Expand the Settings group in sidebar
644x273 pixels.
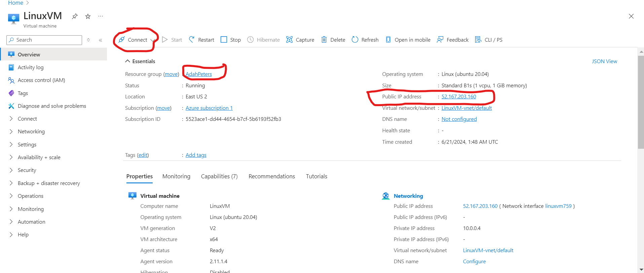click(x=11, y=144)
